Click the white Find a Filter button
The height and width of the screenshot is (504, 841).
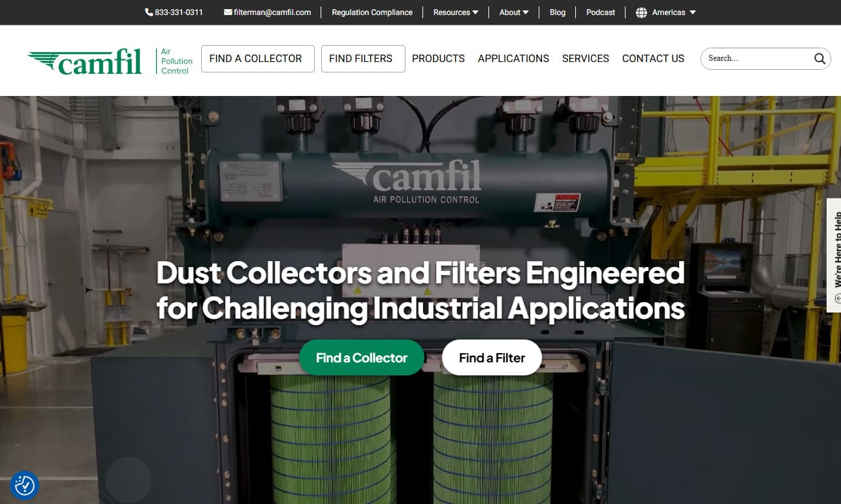pyautogui.click(x=492, y=358)
